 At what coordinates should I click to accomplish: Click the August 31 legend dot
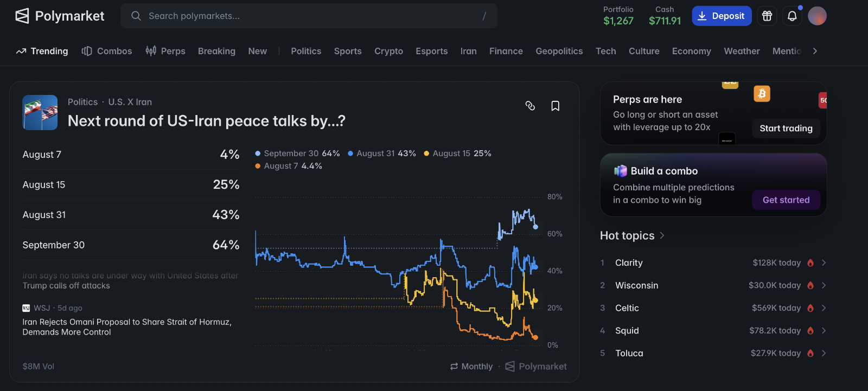(350, 153)
